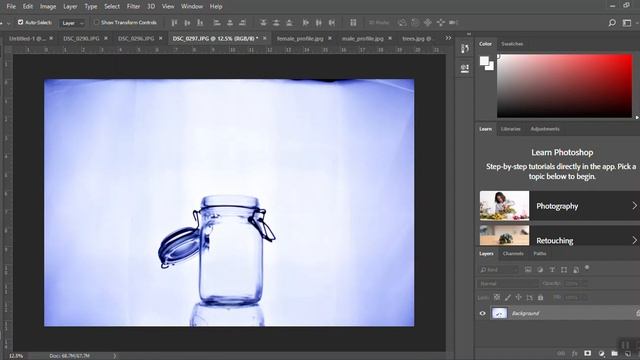The width and height of the screenshot is (640, 360).
Task: Click the Align bottom edges icon
Action: point(200,23)
